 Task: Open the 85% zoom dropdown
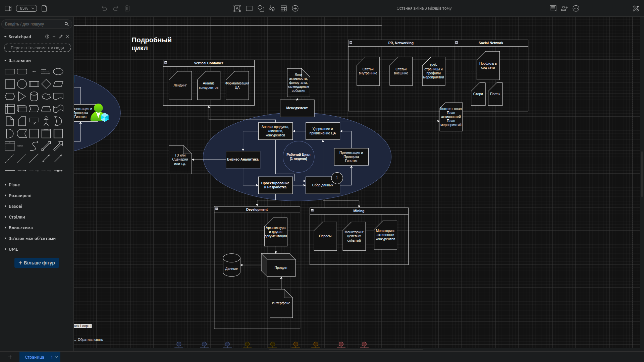click(26, 8)
